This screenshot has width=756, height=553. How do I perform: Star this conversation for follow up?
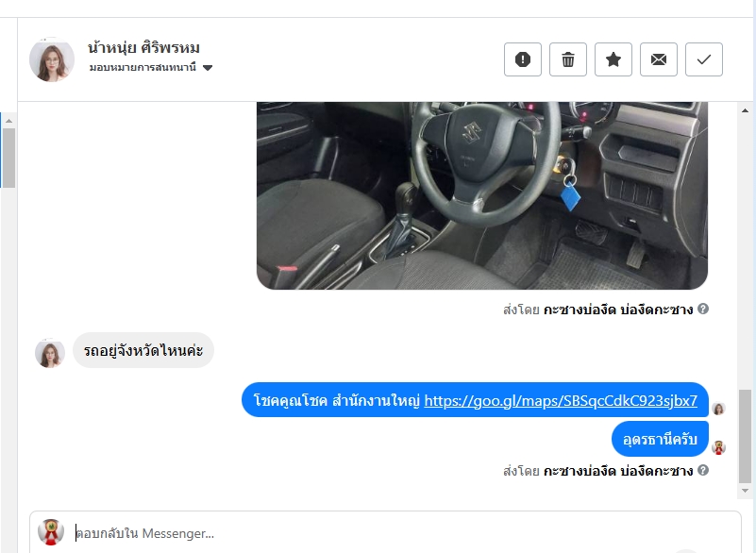[613, 59]
